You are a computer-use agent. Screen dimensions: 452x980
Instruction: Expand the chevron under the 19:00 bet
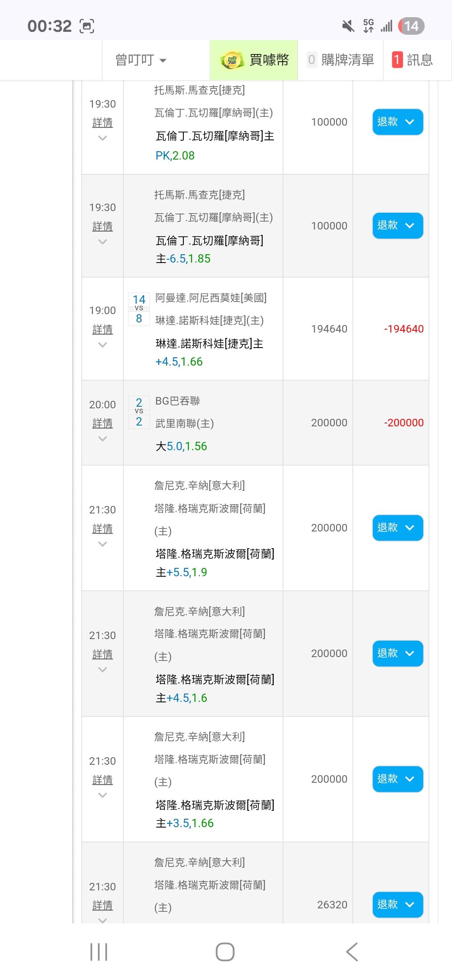click(103, 345)
